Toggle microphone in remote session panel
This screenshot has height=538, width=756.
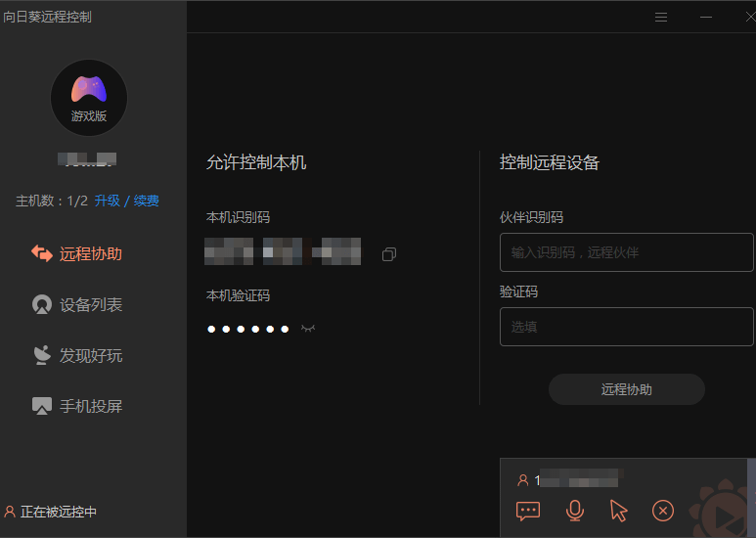(575, 511)
